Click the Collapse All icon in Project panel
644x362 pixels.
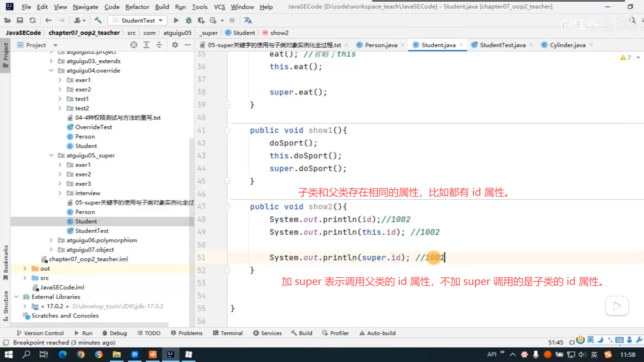(x=159, y=45)
